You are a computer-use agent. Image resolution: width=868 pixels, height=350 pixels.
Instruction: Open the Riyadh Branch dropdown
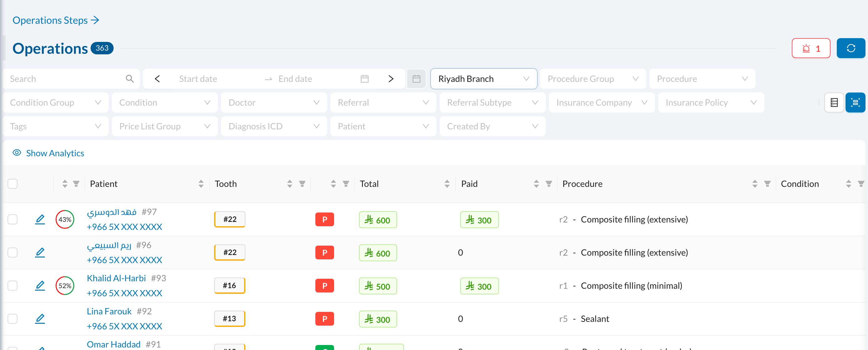tap(484, 79)
